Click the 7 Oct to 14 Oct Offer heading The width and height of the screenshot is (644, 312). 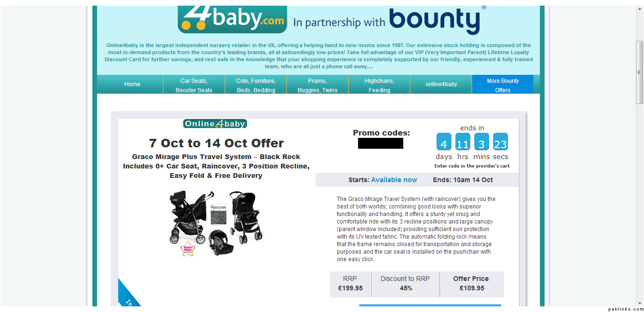click(216, 143)
